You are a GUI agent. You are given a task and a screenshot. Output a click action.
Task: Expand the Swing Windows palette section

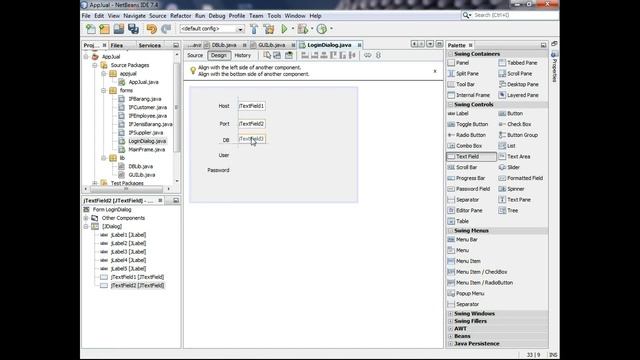(451, 313)
